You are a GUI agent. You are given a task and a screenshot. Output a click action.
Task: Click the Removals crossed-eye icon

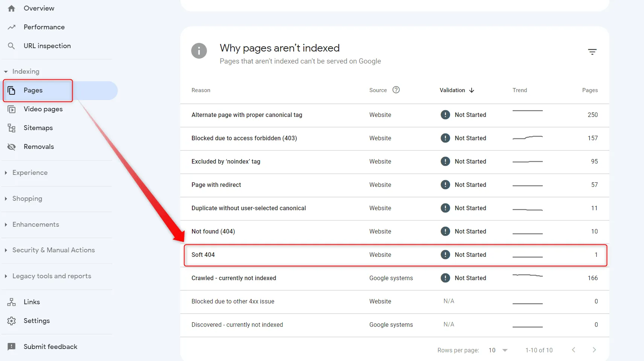point(12,147)
